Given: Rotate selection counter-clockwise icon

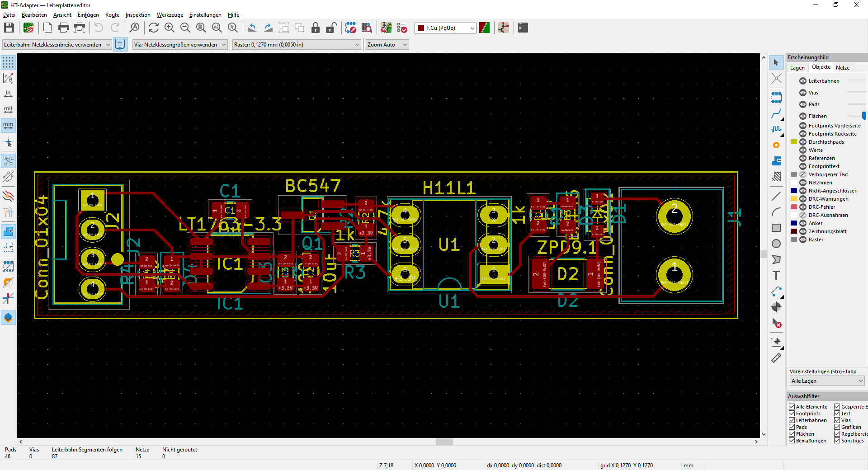Looking at the screenshot, I should [252, 28].
